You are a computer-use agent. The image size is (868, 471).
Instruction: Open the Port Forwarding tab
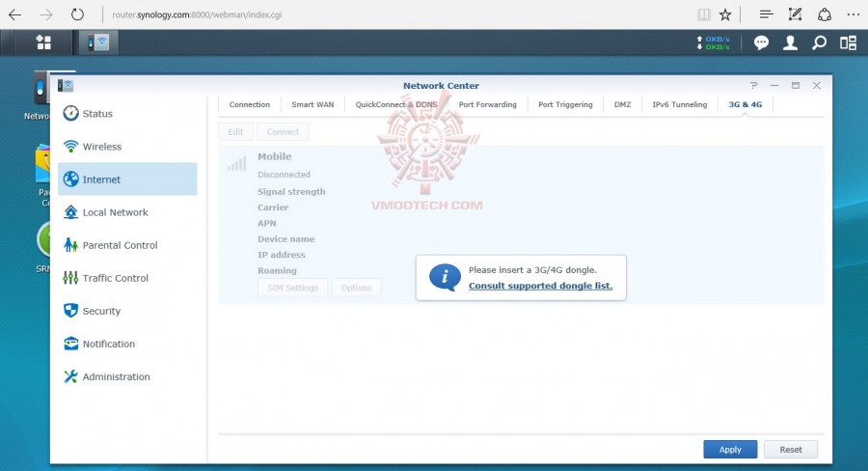[488, 104]
